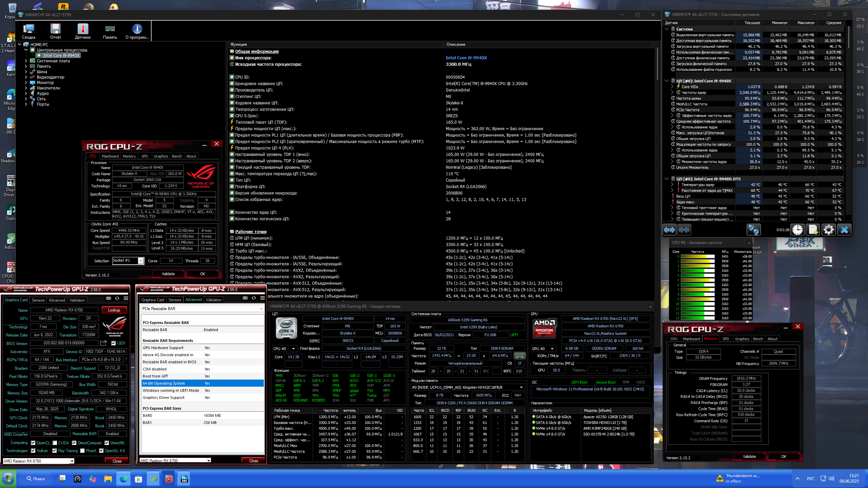Expand the Системная плата tree node
The width and height of the screenshot is (868, 488).
pos(26,61)
